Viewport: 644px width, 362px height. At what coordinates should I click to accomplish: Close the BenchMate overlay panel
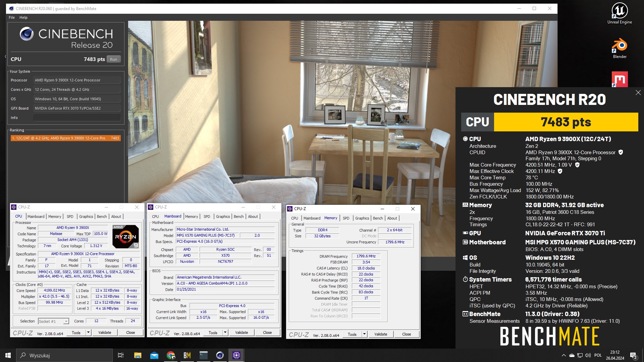point(638,93)
